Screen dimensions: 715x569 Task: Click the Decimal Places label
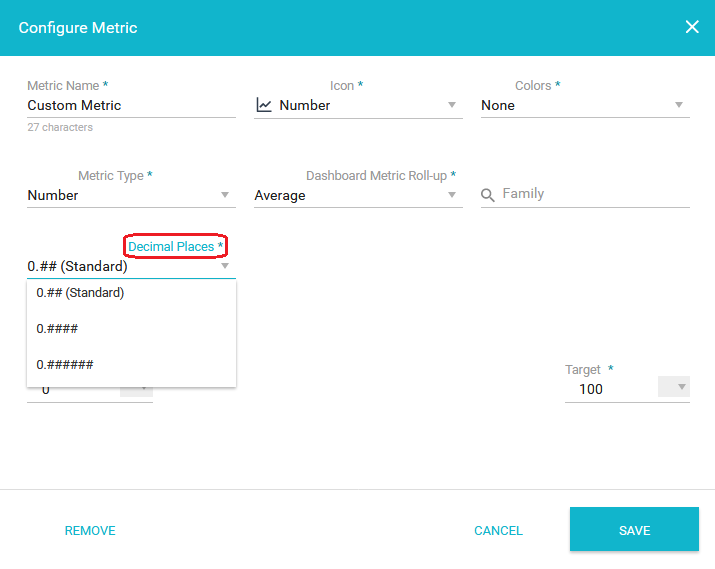[x=171, y=247]
